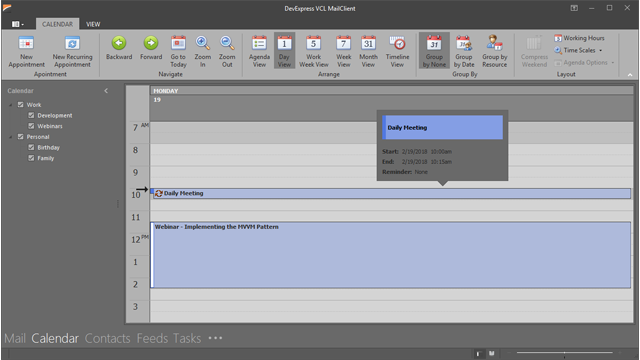Switch to Work Week View
640x360 pixels.
[313, 51]
